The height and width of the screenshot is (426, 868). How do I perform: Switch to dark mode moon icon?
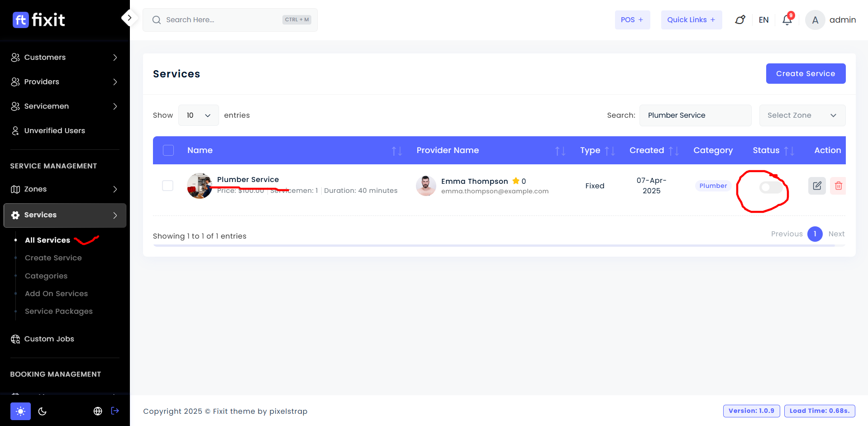point(43,411)
